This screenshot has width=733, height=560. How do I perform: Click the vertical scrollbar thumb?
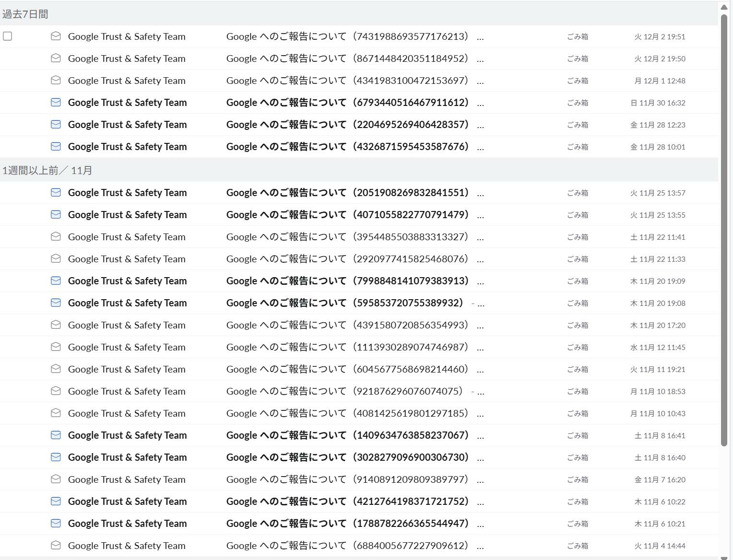point(724,230)
